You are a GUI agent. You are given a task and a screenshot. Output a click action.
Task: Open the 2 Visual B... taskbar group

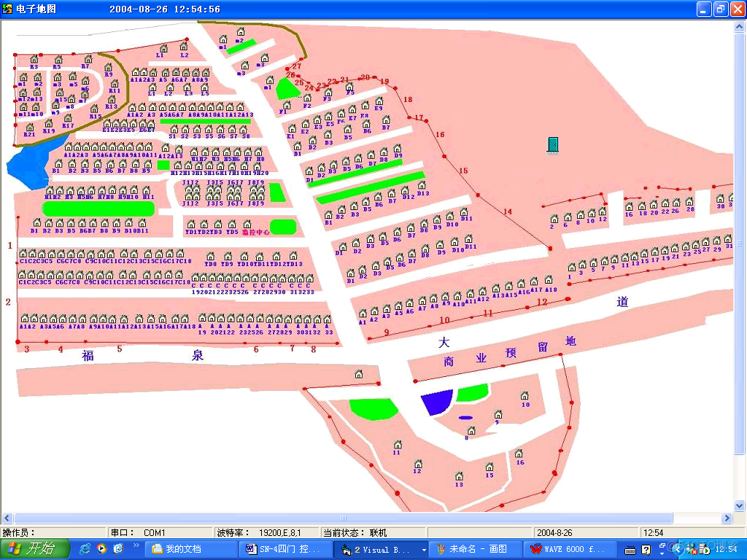(380, 549)
